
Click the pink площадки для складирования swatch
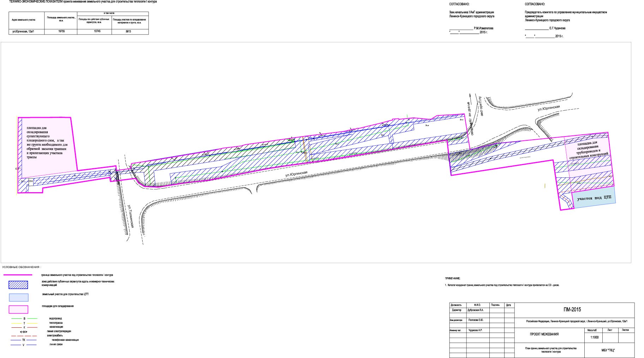click(18, 309)
